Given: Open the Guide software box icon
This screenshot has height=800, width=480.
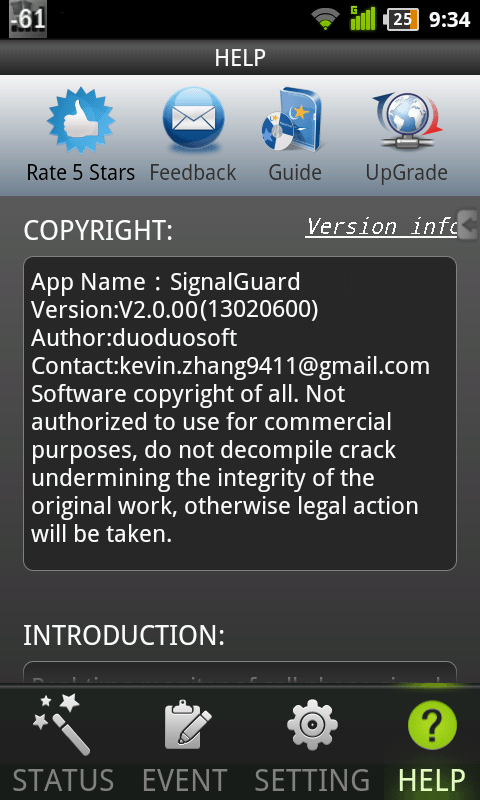Looking at the screenshot, I should click(x=292, y=119).
